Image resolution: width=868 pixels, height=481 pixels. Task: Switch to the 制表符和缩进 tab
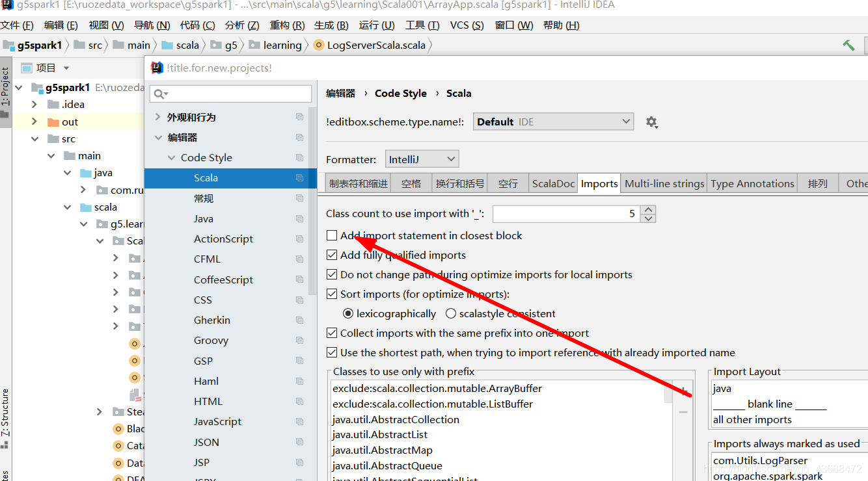(x=358, y=184)
